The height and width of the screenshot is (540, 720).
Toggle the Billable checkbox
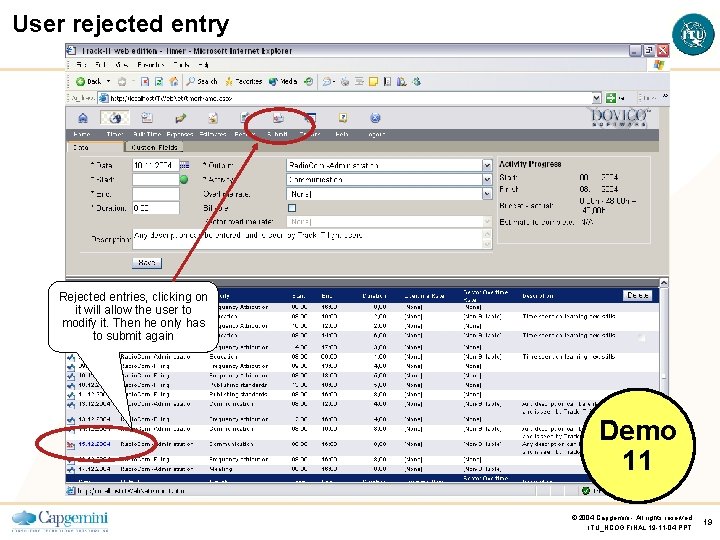[292, 208]
